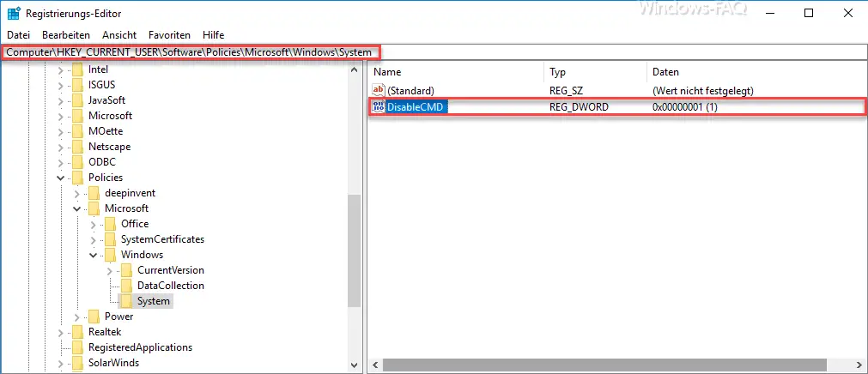
Task: Click the DisableCMD DWORD value icon
Action: coord(379,107)
